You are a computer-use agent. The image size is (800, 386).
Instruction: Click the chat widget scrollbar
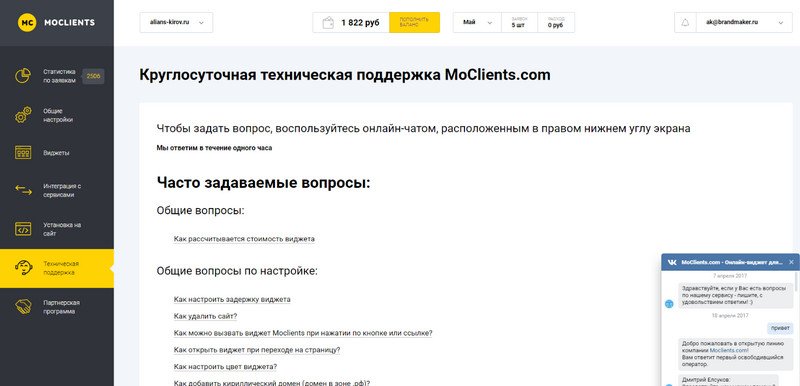[x=796, y=281]
